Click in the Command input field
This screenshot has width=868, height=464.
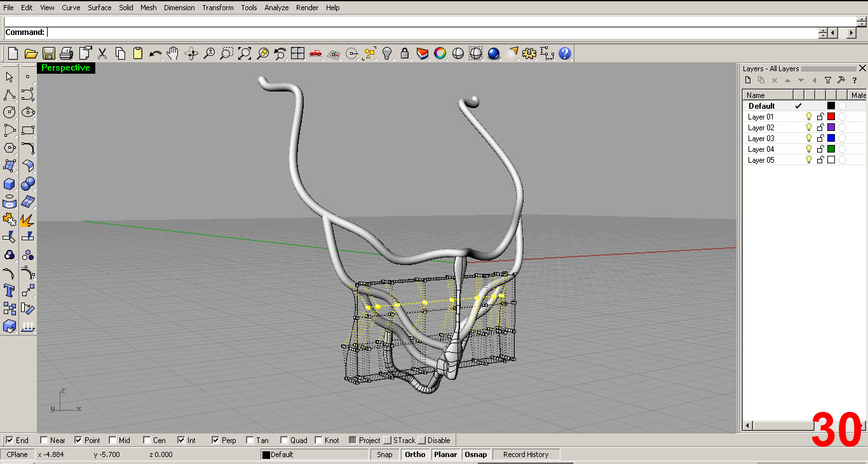432,32
